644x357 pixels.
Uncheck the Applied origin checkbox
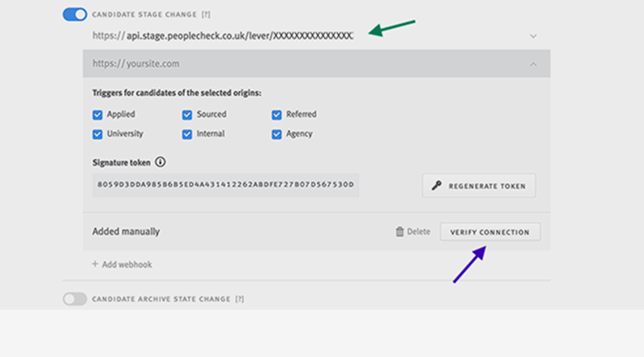(97, 115)
